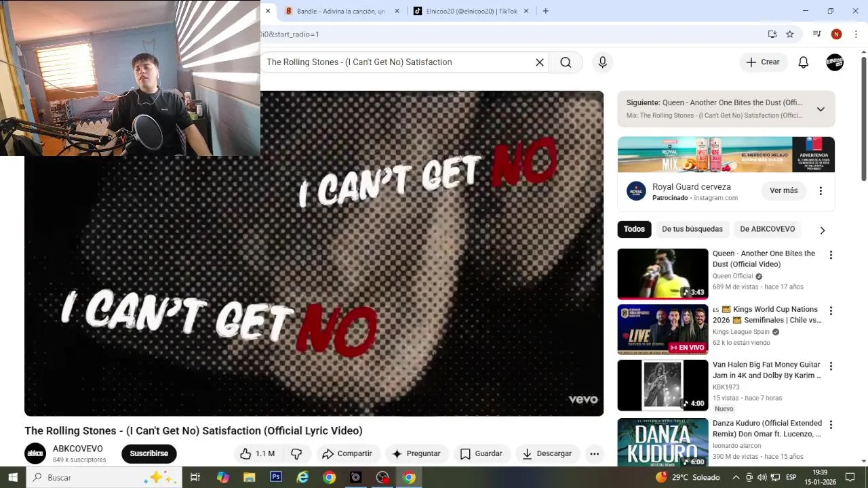
Task: Open the Chrome profile N icon
Action: coord(836,34)
